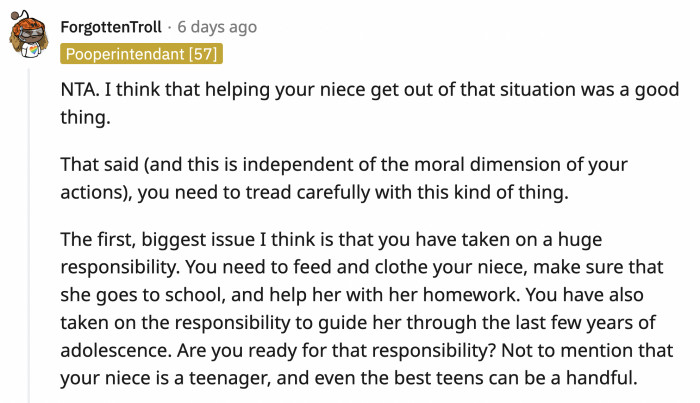Click the word 'independent' in the second paragraph
Screen dimensions: 700x403
[x=298, y=165]
